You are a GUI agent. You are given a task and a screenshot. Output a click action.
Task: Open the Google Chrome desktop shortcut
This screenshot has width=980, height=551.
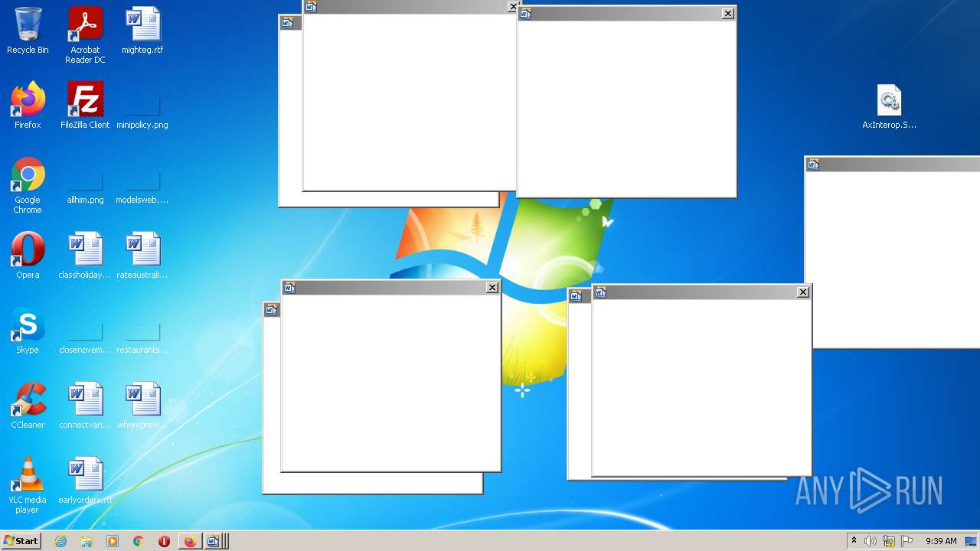click(28, 185)
